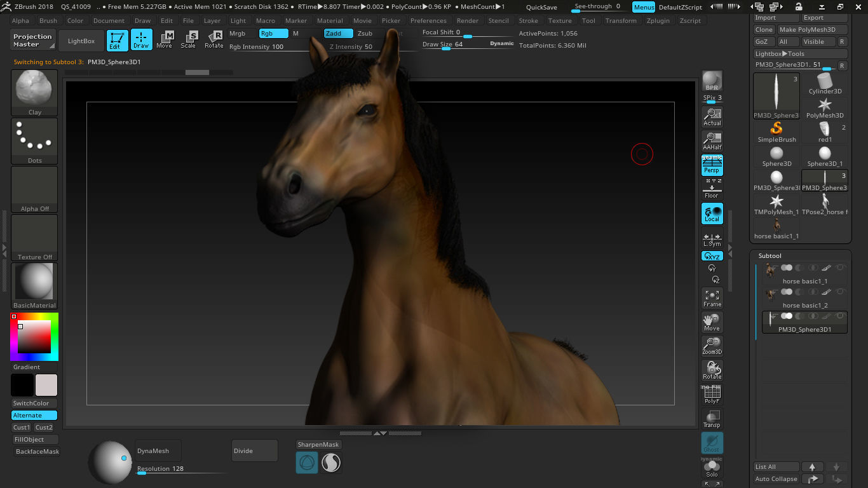Click the DynaMesh button
The height and width of the screenshot is (488, 868).
point(158,451)
